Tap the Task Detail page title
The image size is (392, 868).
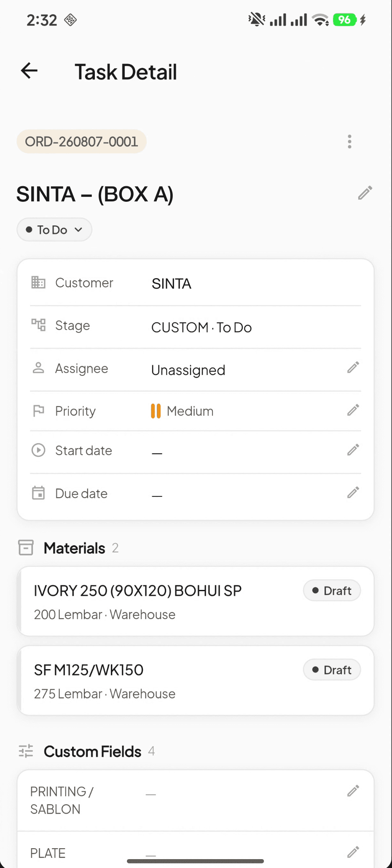[x=126, y=72]
